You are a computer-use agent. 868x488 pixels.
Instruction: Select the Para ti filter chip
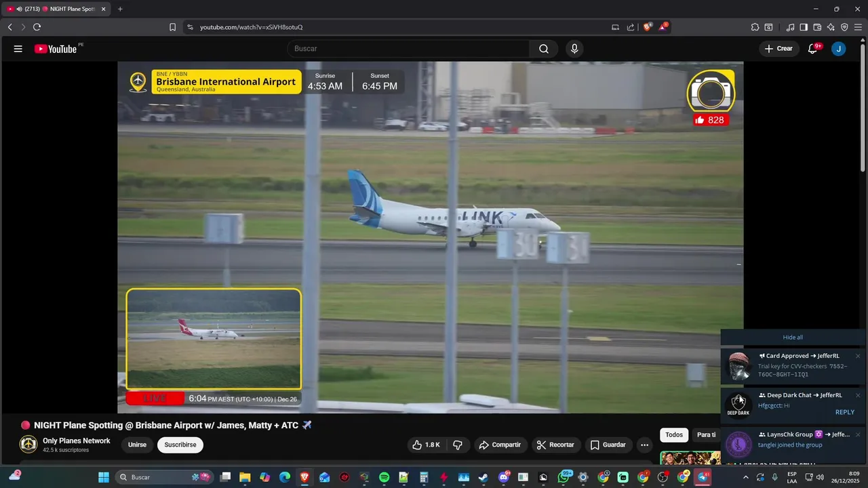click(x=707, y=435)
